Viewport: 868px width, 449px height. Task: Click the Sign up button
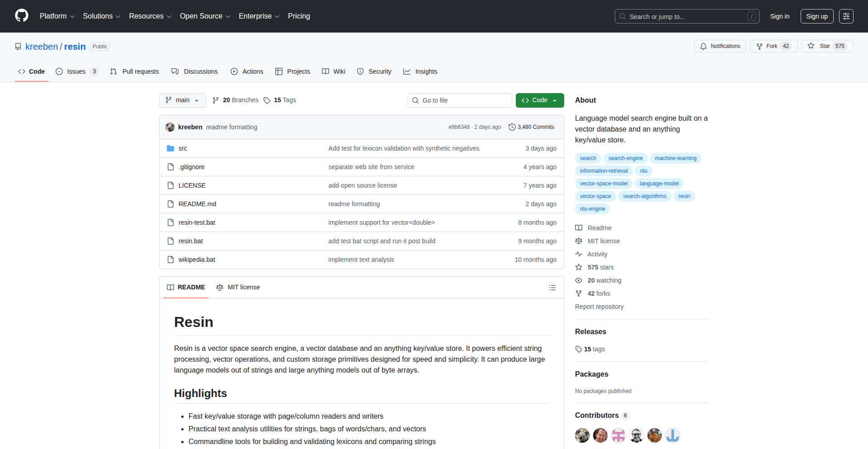click(x=817, y=16)
